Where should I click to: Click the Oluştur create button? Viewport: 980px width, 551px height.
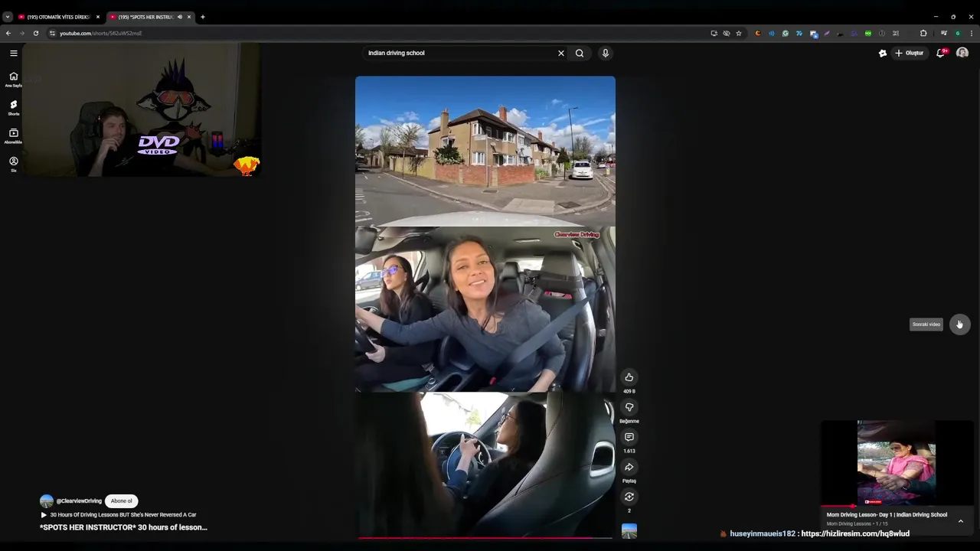[x=910, y=53]
